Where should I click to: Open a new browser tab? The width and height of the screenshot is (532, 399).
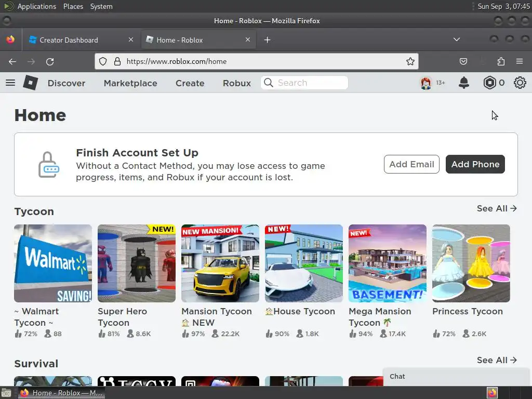[x=268, y=40]
